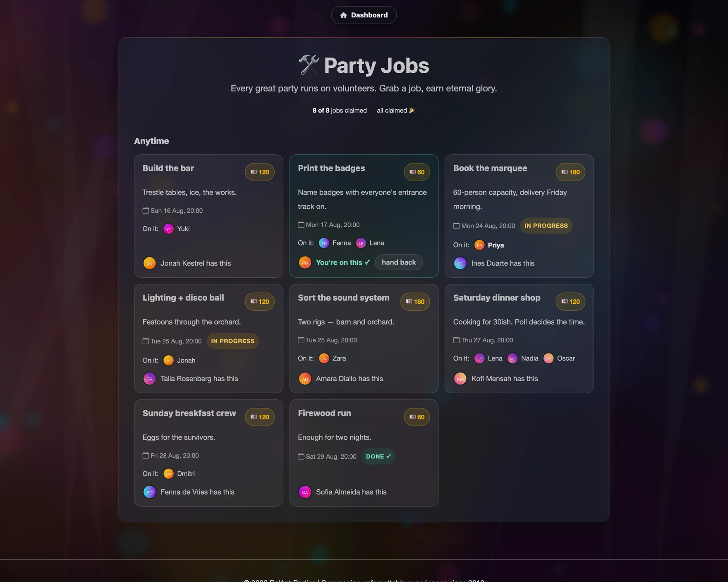This screenshot has width=728, height=582.
Task: Click the calendar icon beside Thu 27 Aug, 20:00
Action: 456,340
